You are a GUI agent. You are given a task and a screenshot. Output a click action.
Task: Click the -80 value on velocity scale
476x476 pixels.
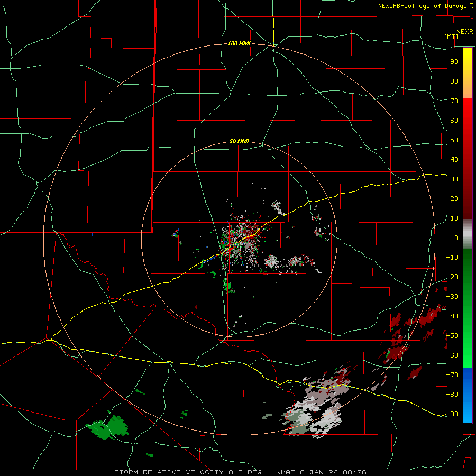[452, 395]
